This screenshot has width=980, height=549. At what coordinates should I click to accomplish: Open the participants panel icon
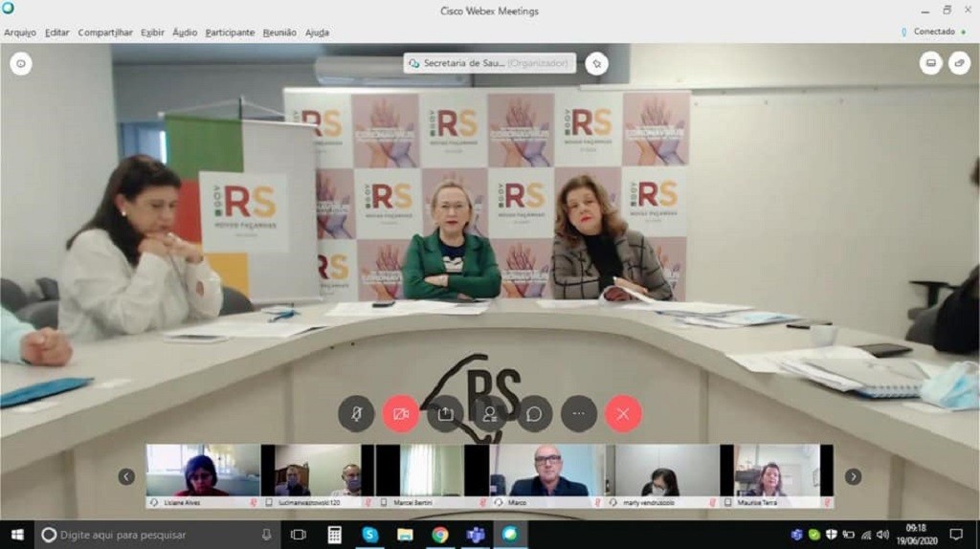490,414
